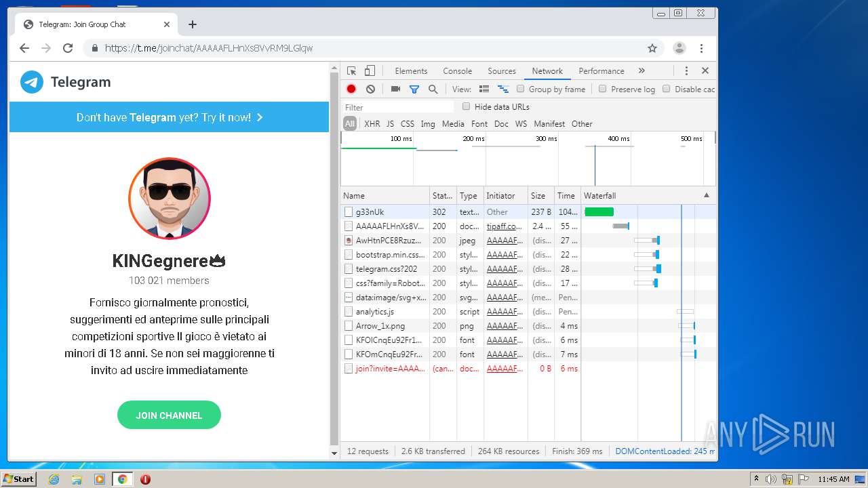Viewport: 868px width, 488px height.
Task: Toggle the device toolbar icon
Action: click(370, 70)
